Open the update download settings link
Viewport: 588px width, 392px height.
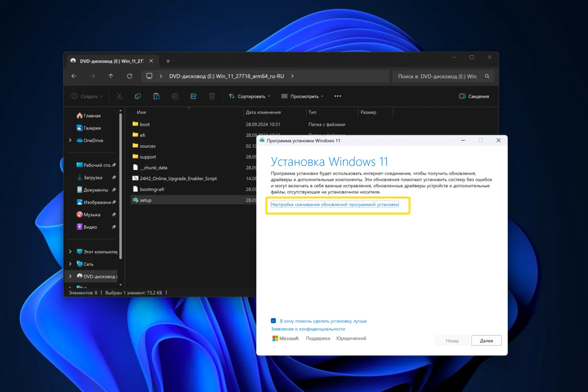click(334, 205)
